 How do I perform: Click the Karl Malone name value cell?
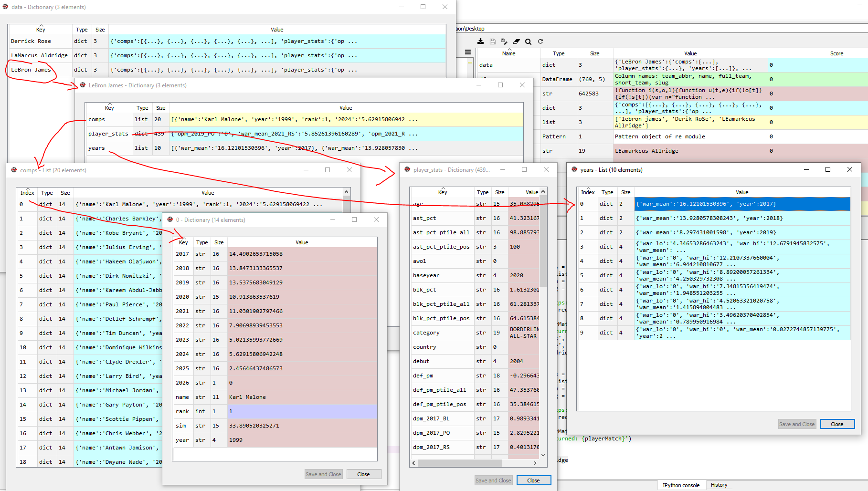point(302,397)
